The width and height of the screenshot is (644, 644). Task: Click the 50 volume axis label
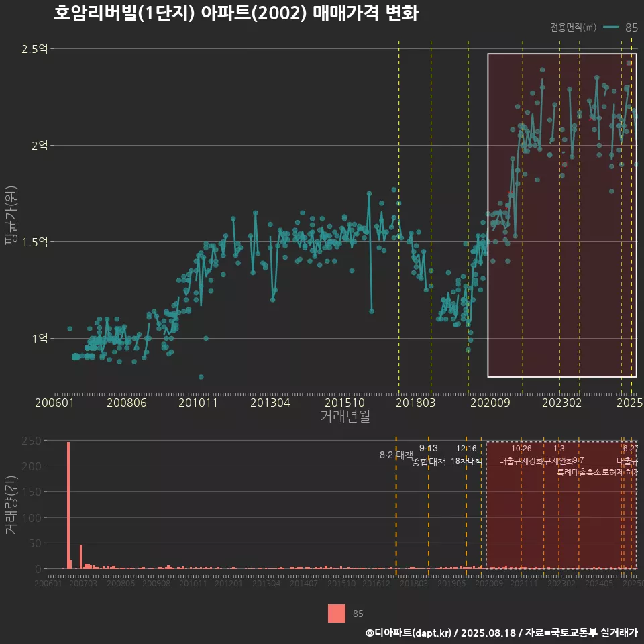click(35, 543)
